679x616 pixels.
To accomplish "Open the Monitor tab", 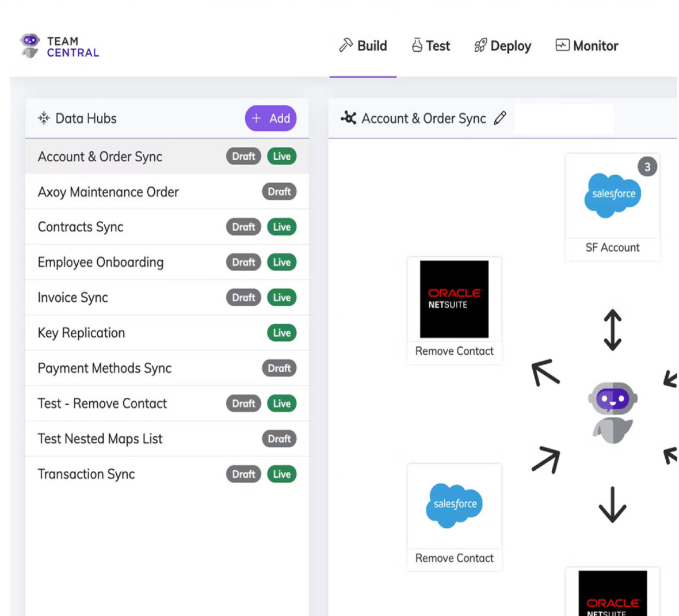I will coord(586,46).
